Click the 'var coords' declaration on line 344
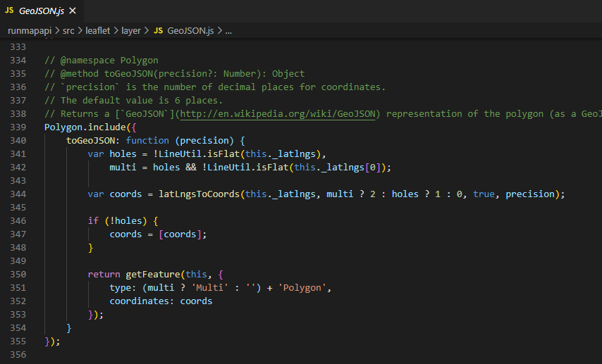This screenshot has height=364, width=602. [115, 194]
